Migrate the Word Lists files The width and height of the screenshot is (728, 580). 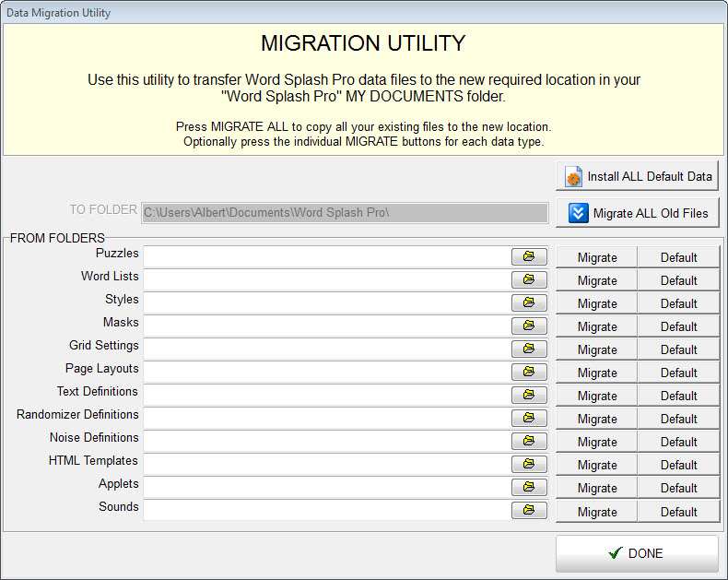click(x=596, y=280)
